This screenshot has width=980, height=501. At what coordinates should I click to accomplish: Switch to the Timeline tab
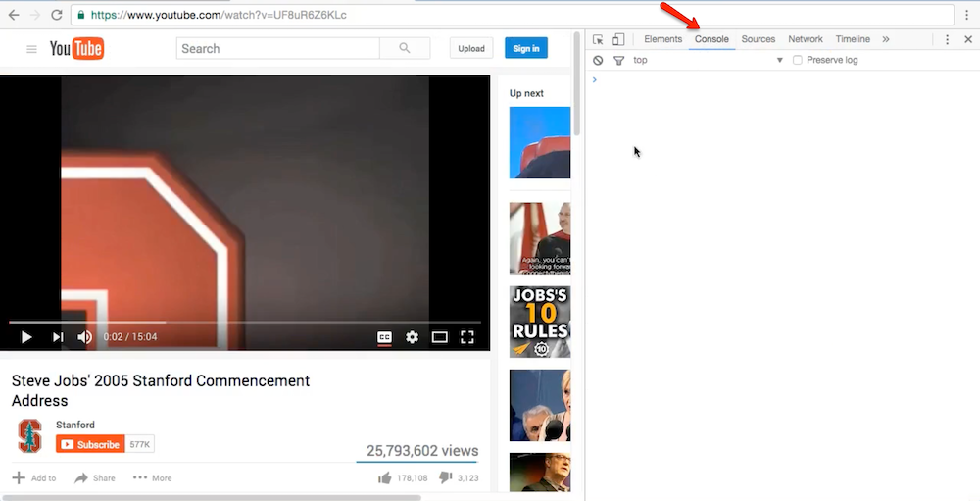point(853,39)
